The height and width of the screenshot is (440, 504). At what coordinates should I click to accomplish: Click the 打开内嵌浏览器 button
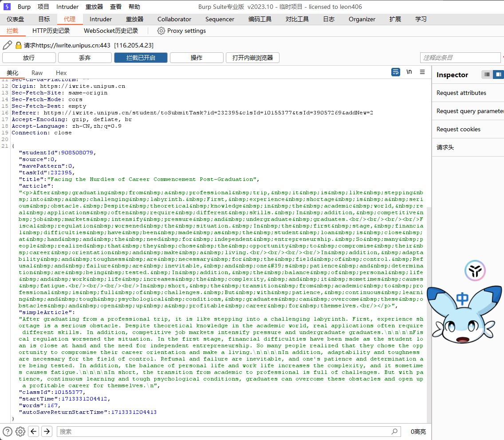[x=252, y=58]
